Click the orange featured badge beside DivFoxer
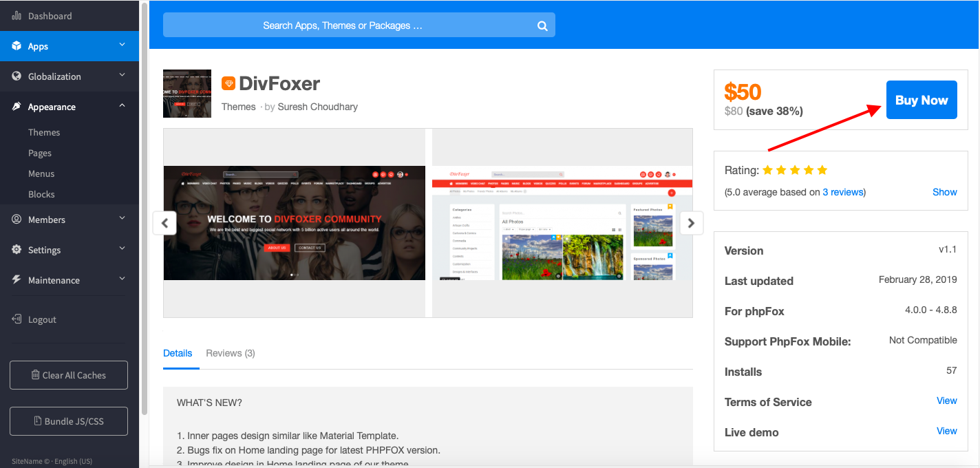 [228, 83]
